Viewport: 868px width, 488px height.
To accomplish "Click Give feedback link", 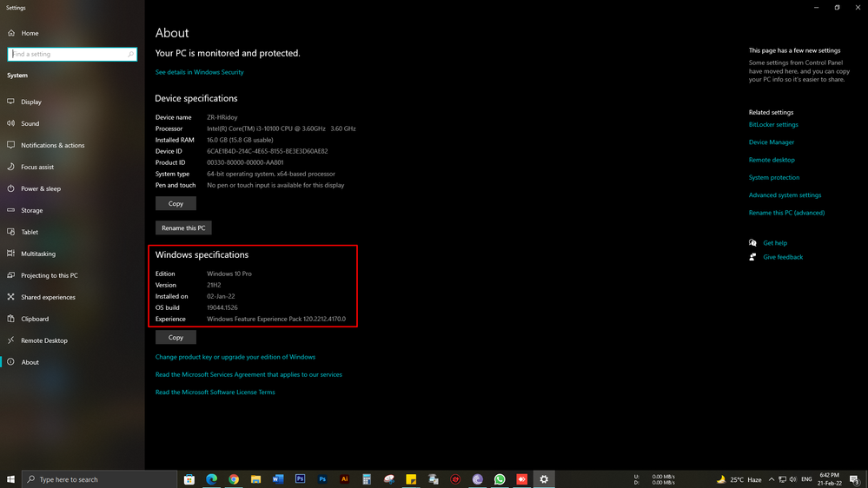I will (783, 257).
